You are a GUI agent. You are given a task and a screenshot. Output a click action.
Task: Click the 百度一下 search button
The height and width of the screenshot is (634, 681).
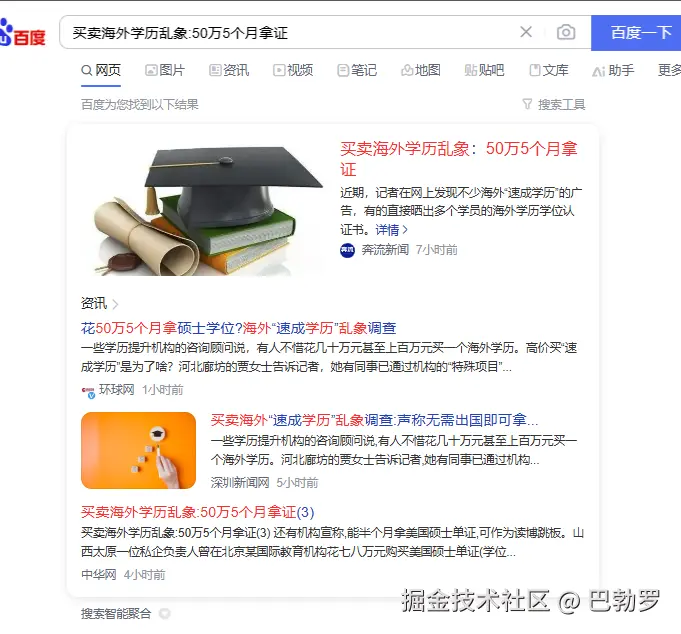click(x=636, y=33)
